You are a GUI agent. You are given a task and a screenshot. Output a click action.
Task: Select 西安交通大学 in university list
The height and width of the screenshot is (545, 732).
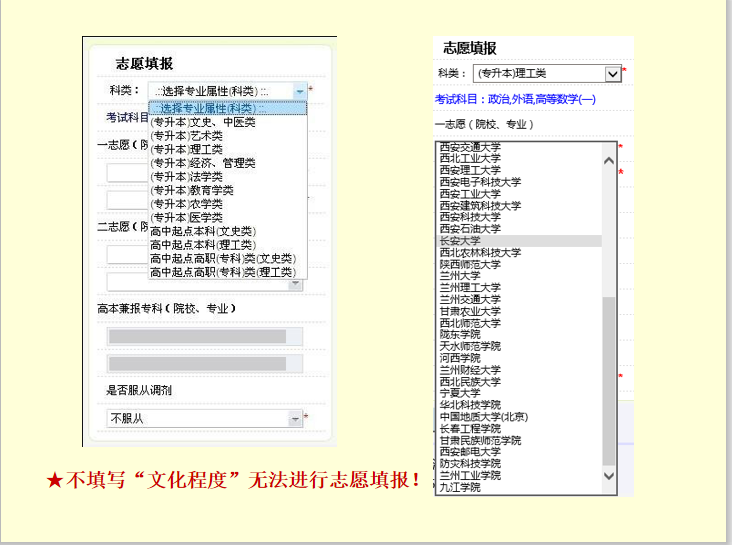tap(470, 147)
